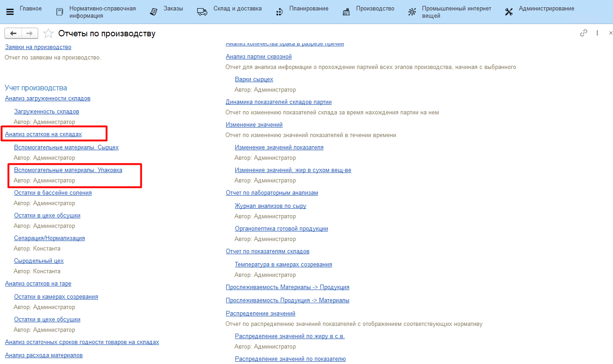
Task: Open Промышленный интернет вещей section
Action: click(x=456, y=12)
